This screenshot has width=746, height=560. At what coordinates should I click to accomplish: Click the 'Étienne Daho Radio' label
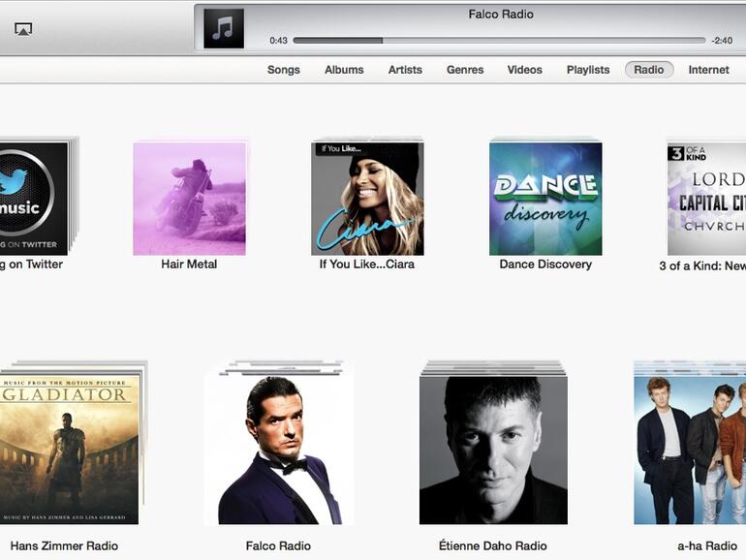[x=493, y=545]
